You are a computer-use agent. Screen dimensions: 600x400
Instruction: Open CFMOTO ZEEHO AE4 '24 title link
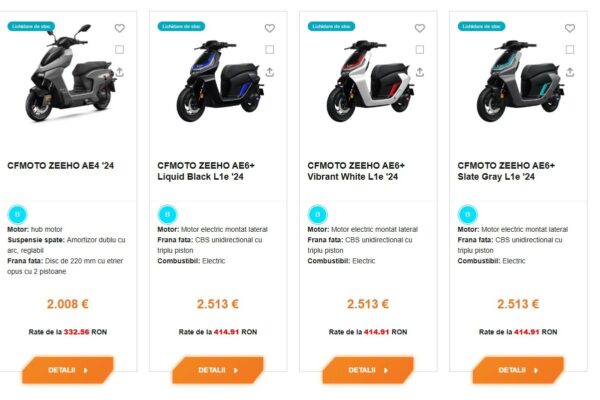(x=60, y=166)
